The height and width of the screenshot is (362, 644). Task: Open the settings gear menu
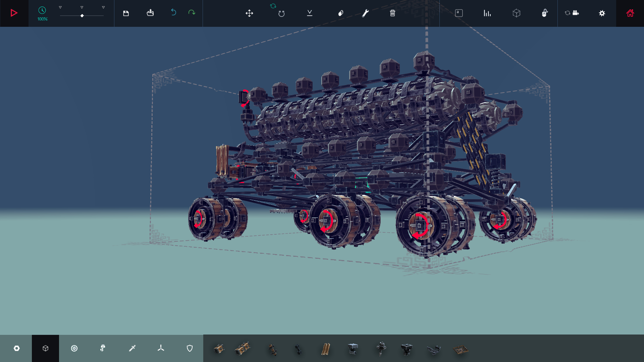click(602, 13)
